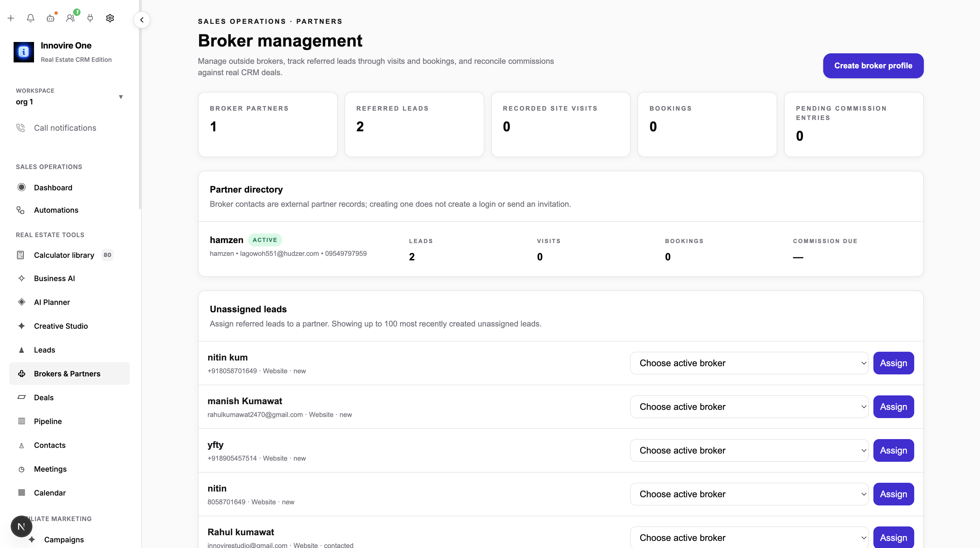Screen dimensions: 980x548
Task: Assign the Rahul kumawat lead
Action: point(893,537)
